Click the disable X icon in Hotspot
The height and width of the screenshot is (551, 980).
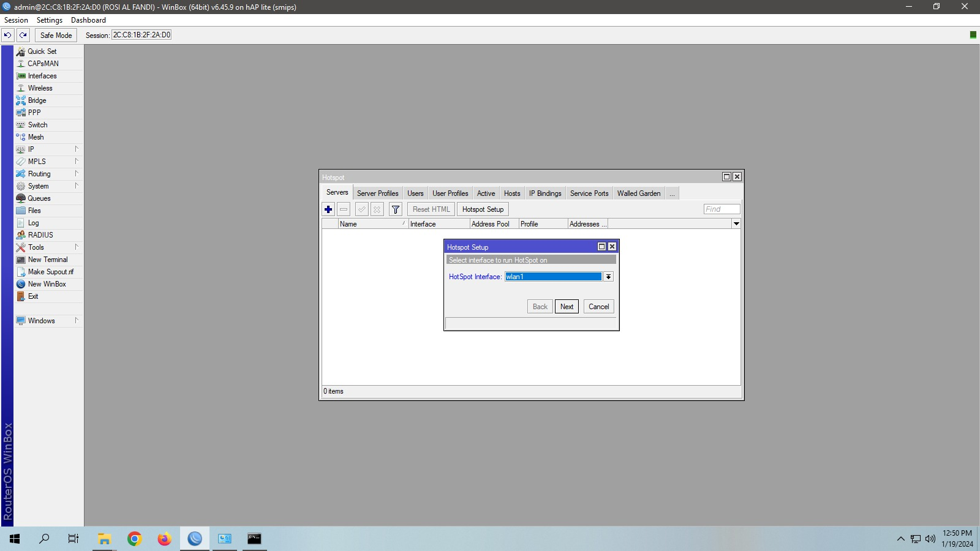[377, 209]
